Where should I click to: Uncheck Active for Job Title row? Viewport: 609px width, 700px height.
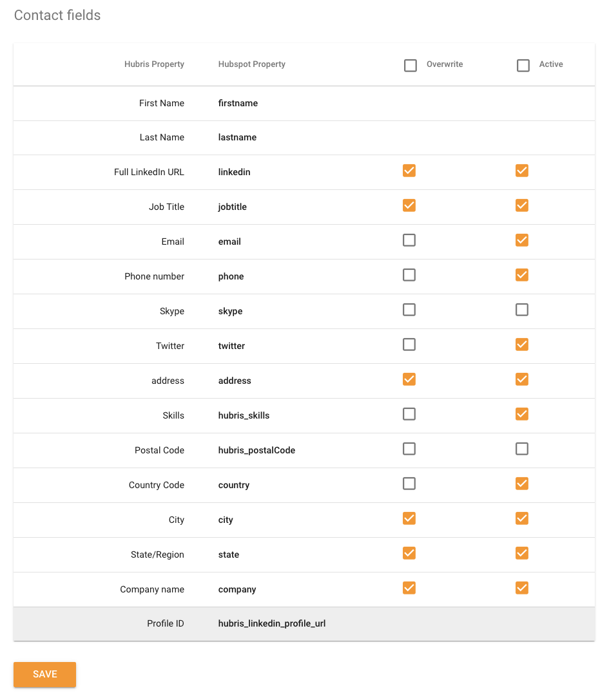pos(522,205)
